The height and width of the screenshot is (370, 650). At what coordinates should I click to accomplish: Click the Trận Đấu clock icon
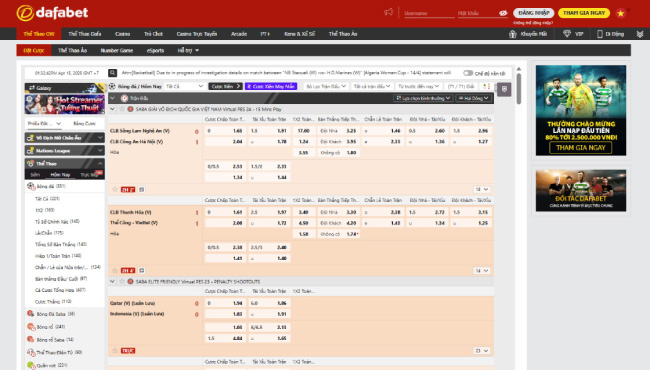click(x=124, y=98)
